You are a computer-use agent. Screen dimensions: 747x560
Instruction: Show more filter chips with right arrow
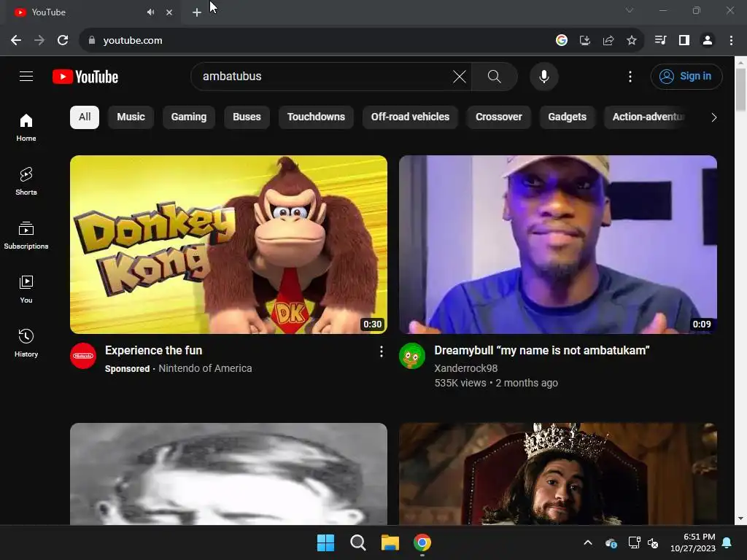tap(713, 117)
